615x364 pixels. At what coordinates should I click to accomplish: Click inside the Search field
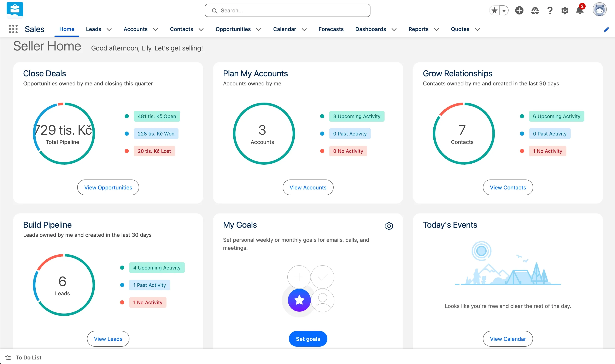[x=287, y=10]
